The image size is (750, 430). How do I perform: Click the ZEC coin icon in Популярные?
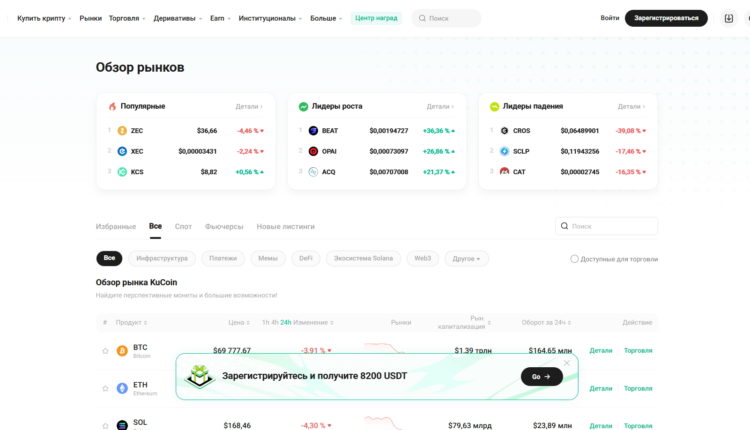point(122,131)
